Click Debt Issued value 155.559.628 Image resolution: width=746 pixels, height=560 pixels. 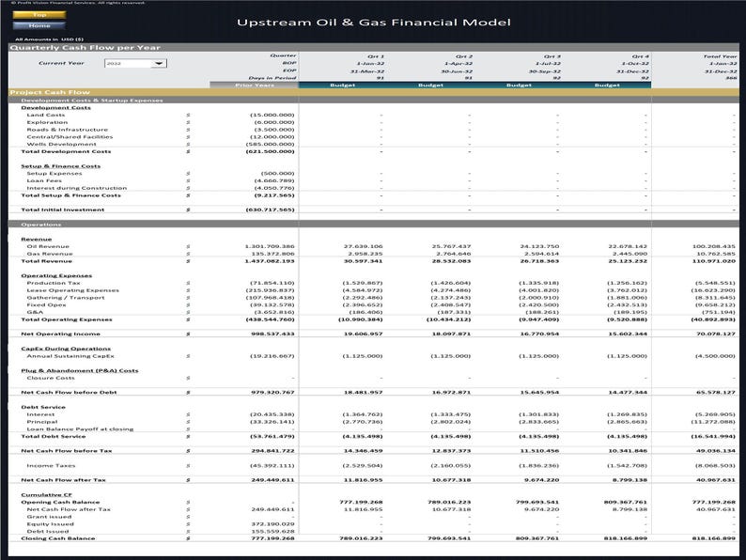click(272, 532)
